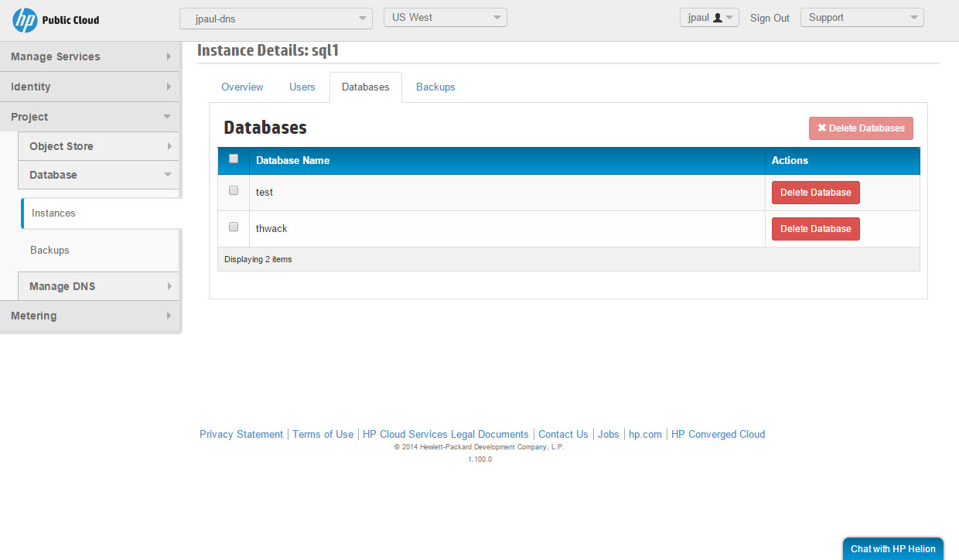
Task: Click the test database name
Action: pos(264,193)
